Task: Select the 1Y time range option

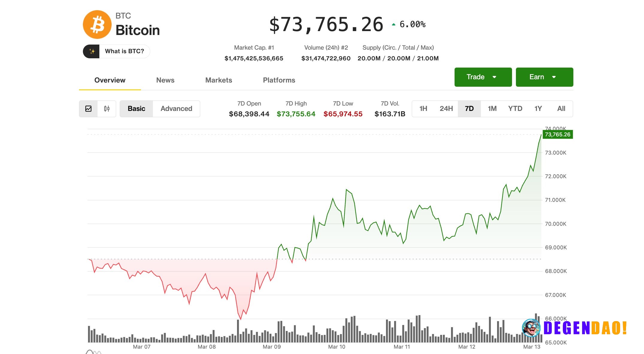Action: click(538, 109)
